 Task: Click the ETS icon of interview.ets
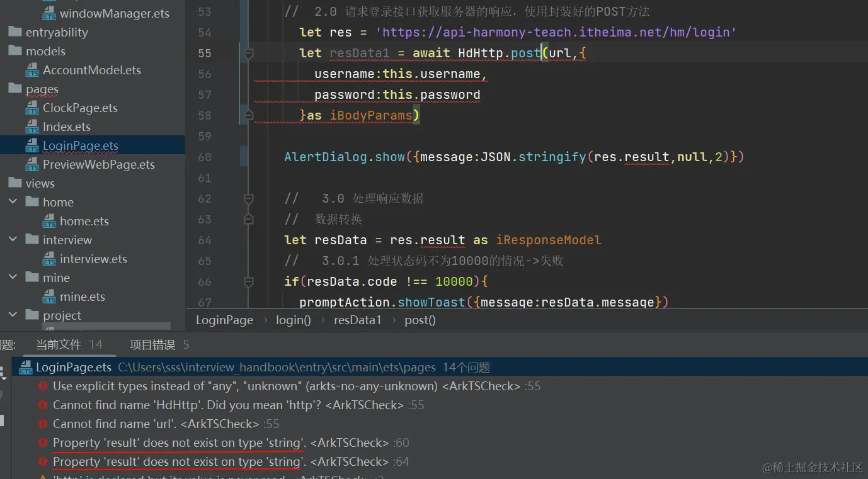(49, 259)
